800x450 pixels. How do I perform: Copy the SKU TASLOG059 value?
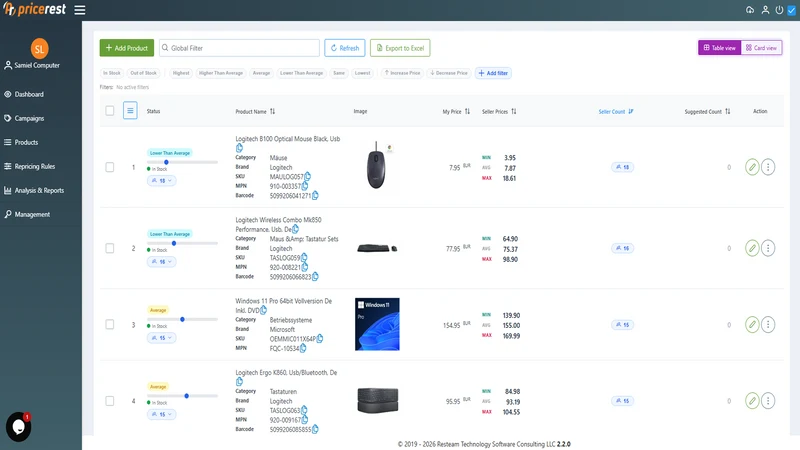304,257
